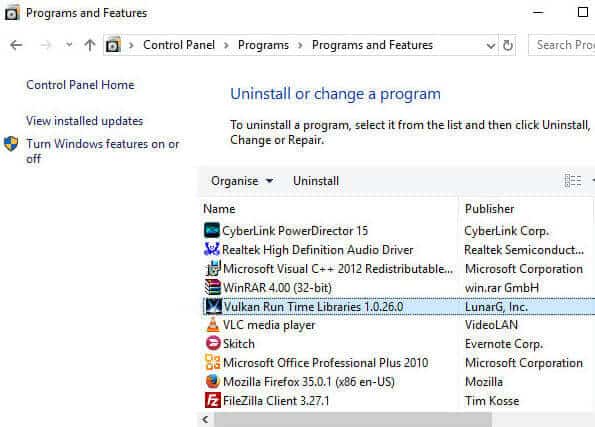Image resolution: width=595 pixels, height=427 pixels.
Task: Maximize the Programs and Features window
Action: [x=582, y=12]
